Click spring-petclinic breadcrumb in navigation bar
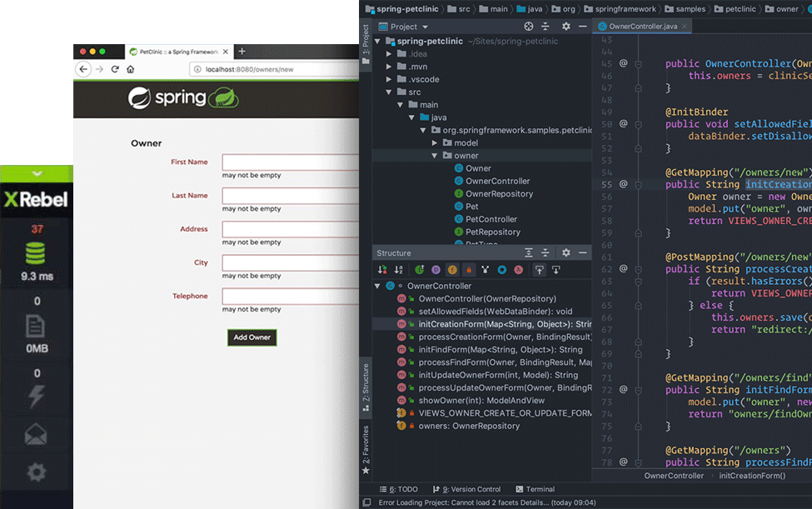Screen dimensions: 812x509 [x=402, y=9]
